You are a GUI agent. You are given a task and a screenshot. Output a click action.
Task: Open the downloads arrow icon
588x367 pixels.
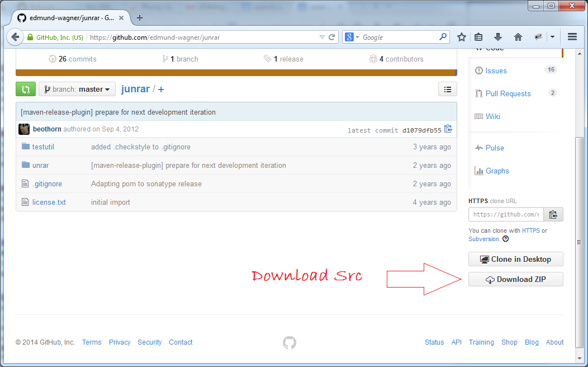[x=498, y=37]
